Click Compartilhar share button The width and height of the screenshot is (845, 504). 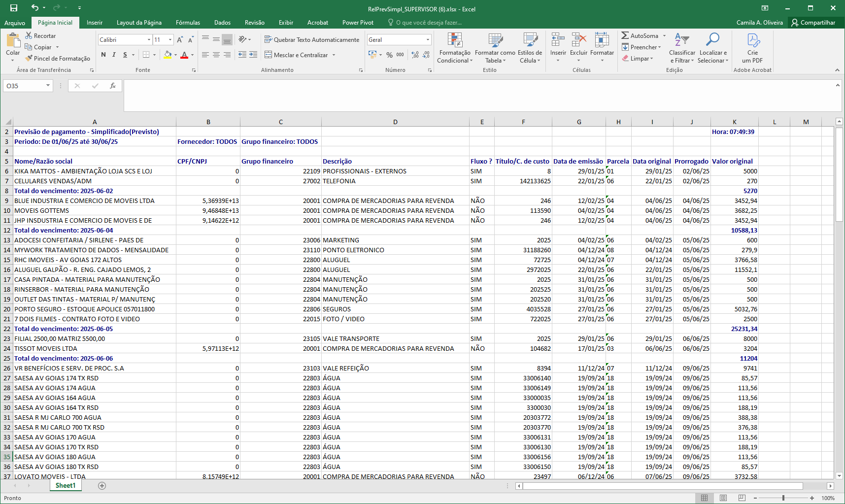(813, 23)
